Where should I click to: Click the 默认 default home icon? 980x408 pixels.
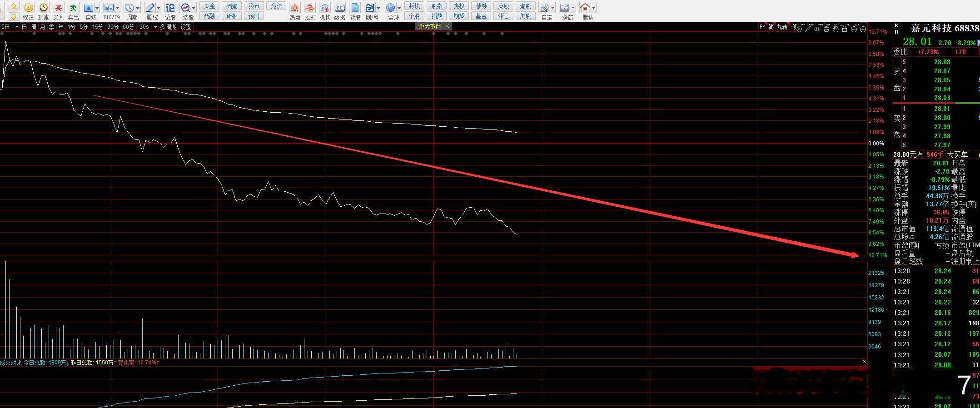click(x=585, y=8)
